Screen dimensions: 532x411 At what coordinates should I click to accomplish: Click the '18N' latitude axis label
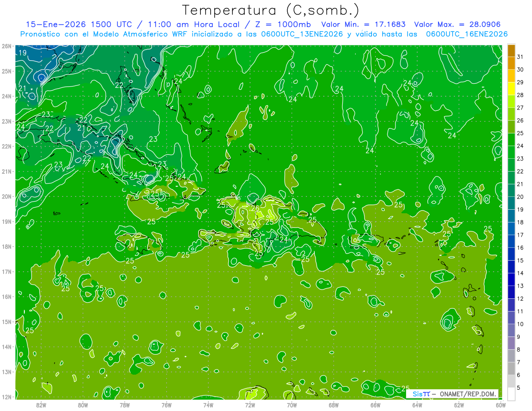pos(7,247)
